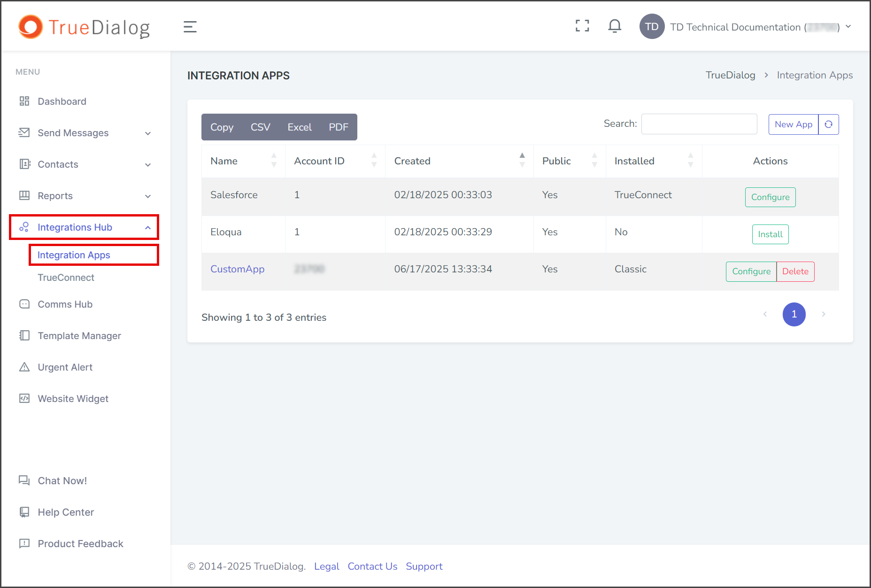Click the New App button
871x588 pixels.
[793, 124]
